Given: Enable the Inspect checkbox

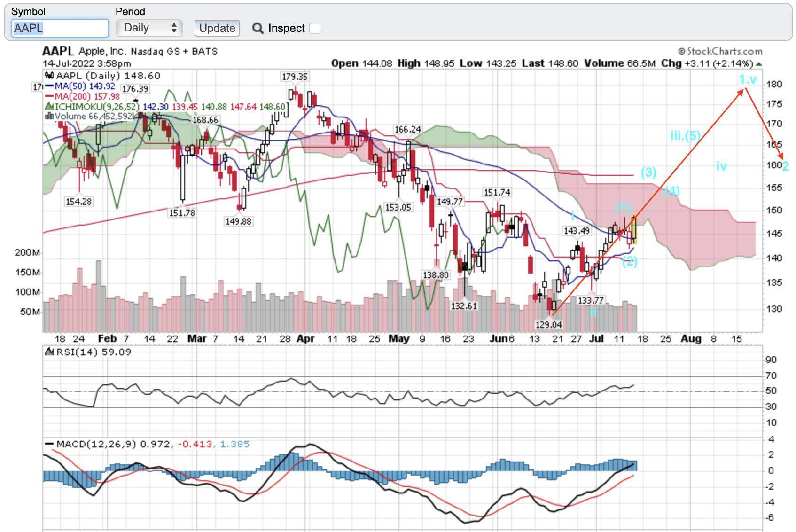Looking at the screenshot, I should click(315, 28).
